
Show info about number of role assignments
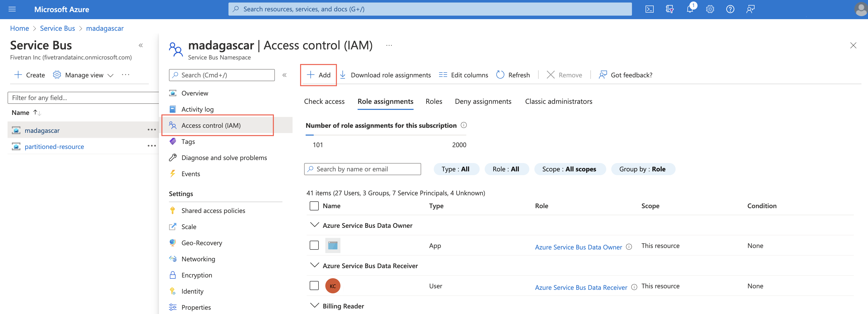click(464, 125)
